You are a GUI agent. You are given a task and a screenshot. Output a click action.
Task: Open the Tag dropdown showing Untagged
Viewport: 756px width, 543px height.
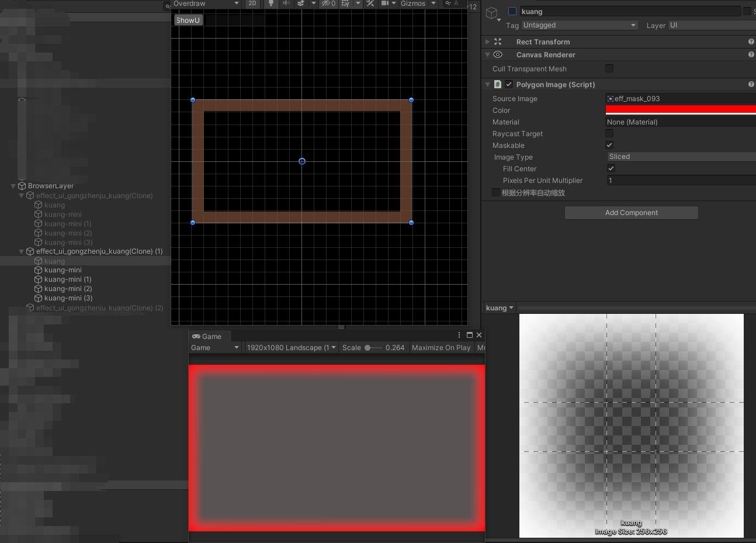579,25
